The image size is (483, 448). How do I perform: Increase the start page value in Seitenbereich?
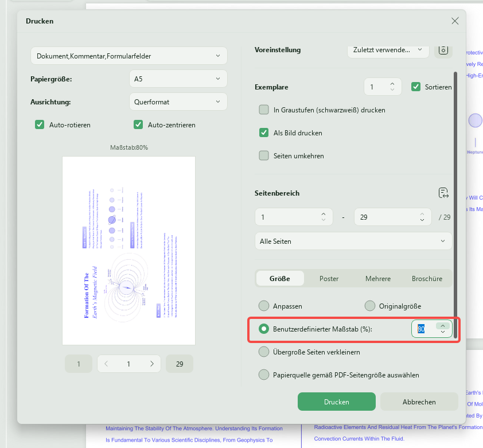pyautogui.click(x=324, y=214)
